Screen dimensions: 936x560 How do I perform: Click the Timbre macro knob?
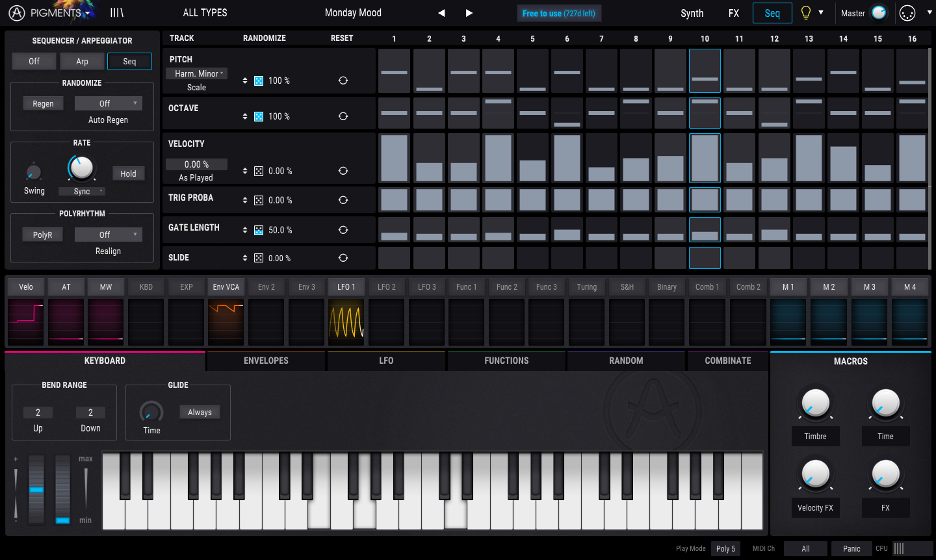point(815,403)
